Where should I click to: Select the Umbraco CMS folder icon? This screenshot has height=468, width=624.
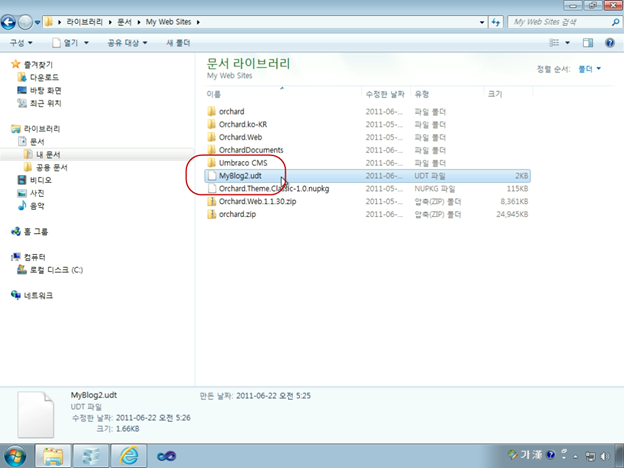pos(212,163)
